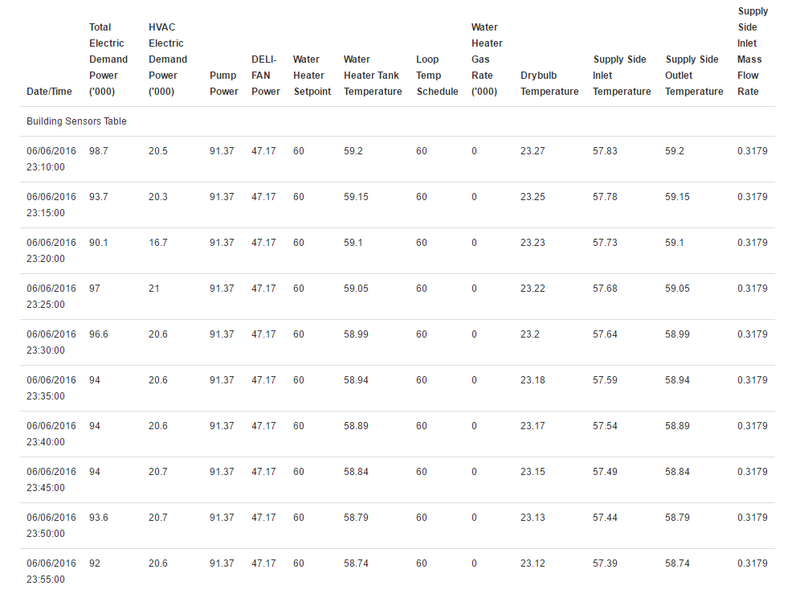Select the 23:30:00 row timestamp cell

tap(51, 342)
